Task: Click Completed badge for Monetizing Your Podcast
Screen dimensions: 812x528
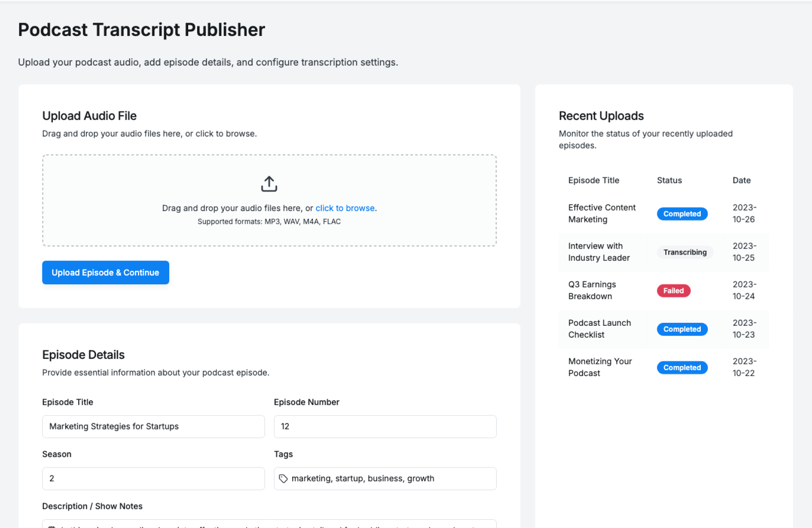Action: tap(682, 368)
